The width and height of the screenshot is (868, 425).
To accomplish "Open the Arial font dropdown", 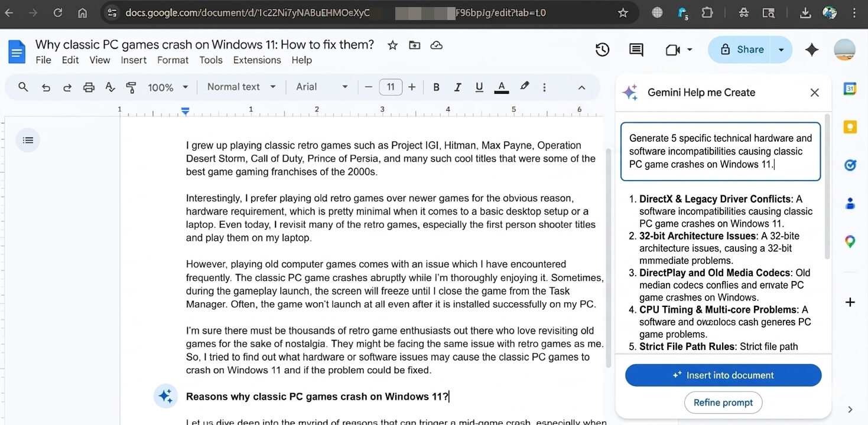I will pos(321,86).
